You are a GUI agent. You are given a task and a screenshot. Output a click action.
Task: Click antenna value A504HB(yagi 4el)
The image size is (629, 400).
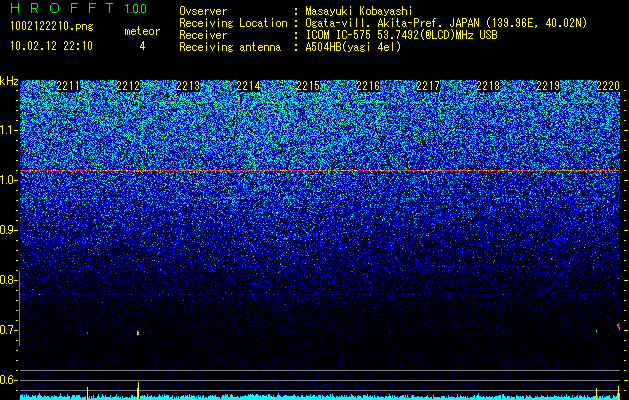(x=353, y=47)
